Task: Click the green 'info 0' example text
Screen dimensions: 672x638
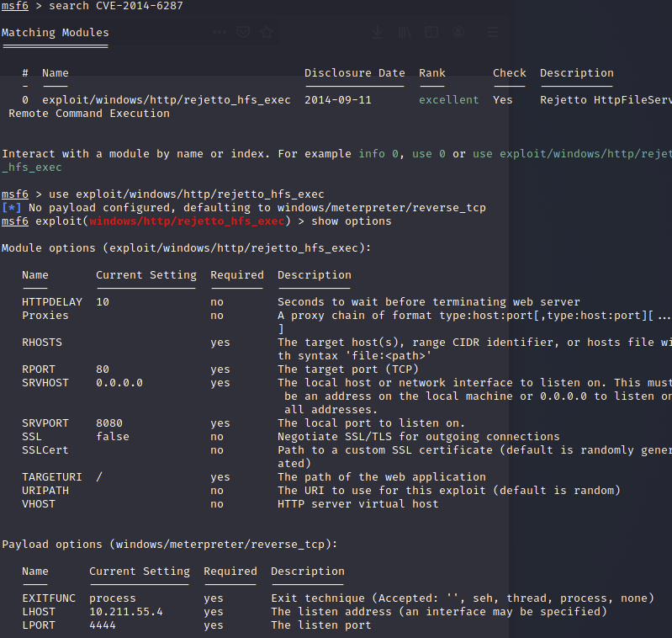Action: pyautogui.click(x=378, y=154)
